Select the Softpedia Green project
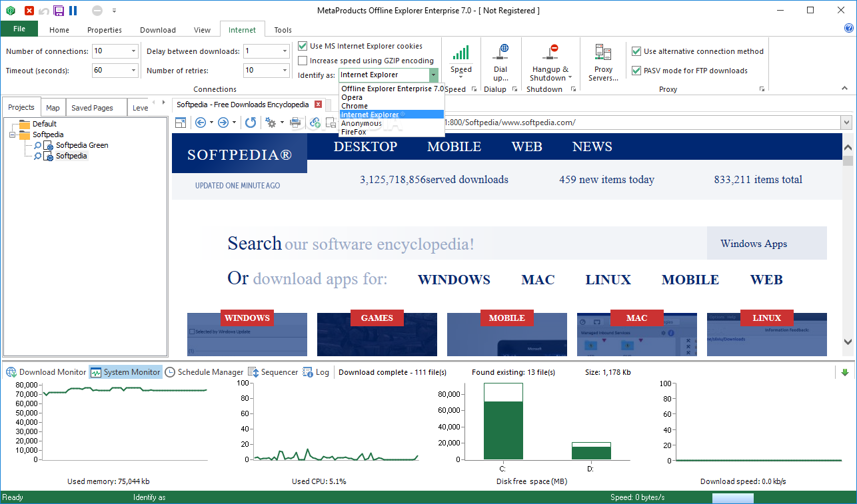 coord(81,145)
